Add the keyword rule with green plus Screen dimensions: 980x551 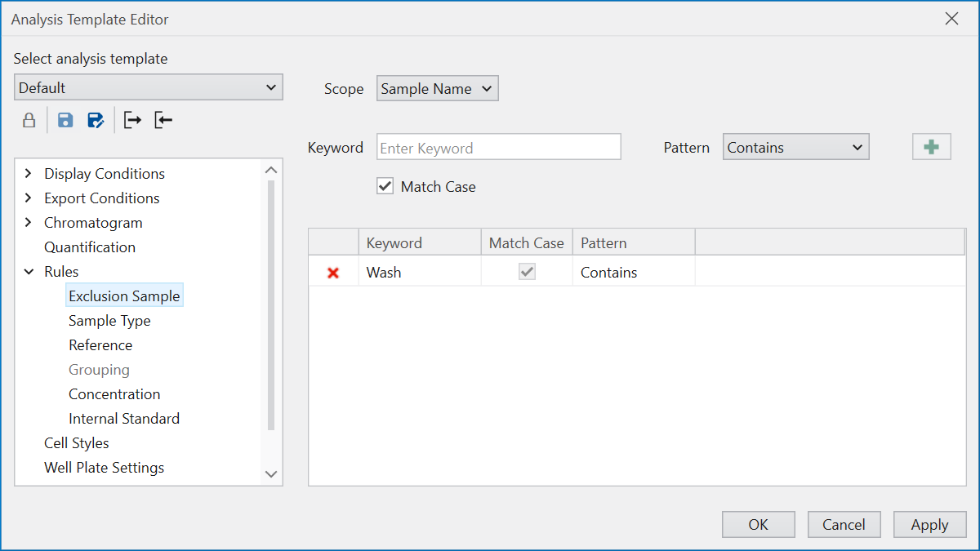931,147
